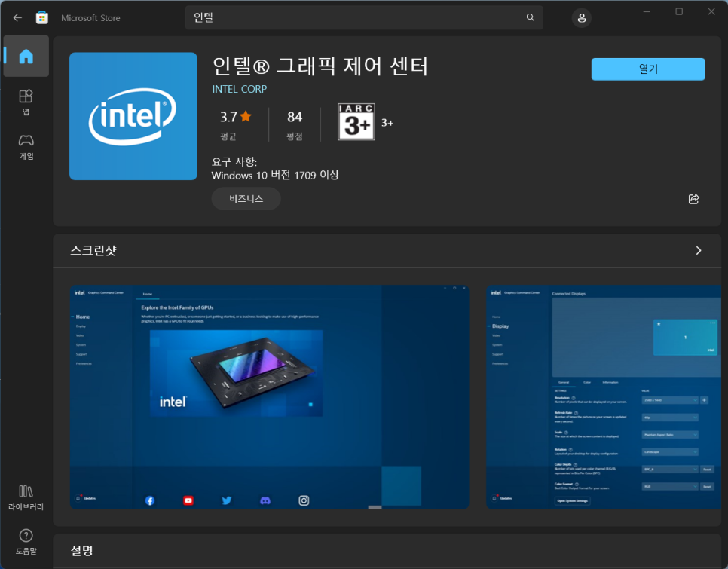This screenshot has width=728, height=569.
Task: Open the 앱 (Apps) section in sidebar
Action: pyautogui.click(x=26, y=102)
